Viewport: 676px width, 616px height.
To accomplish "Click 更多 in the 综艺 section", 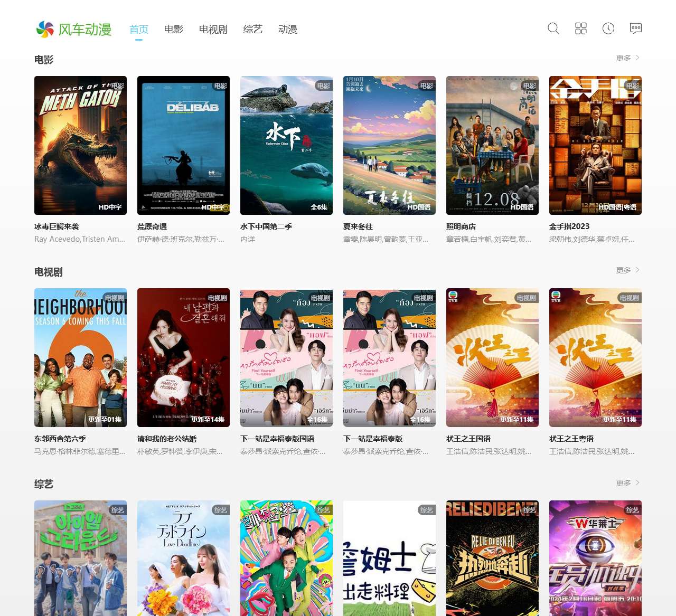I will (628, 483).
